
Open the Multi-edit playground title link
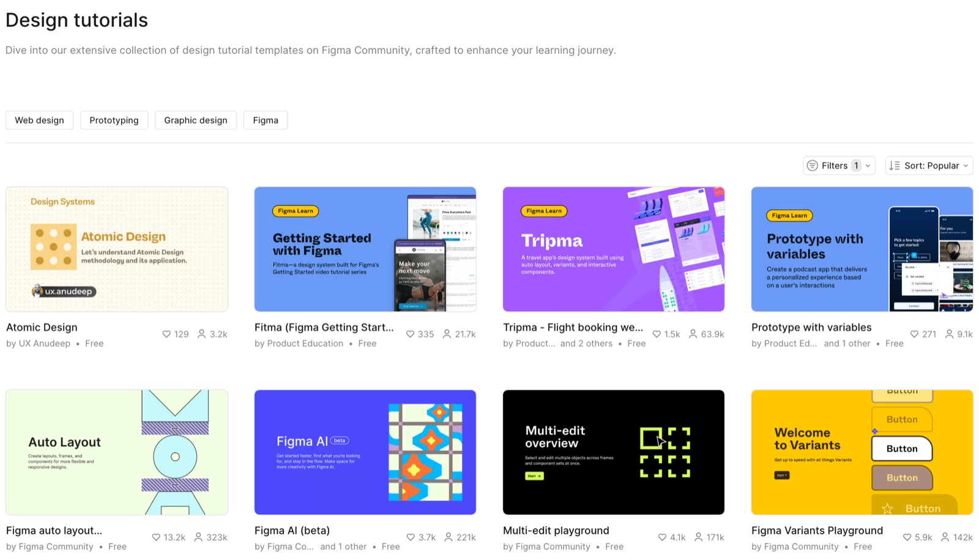click(556, 531)
